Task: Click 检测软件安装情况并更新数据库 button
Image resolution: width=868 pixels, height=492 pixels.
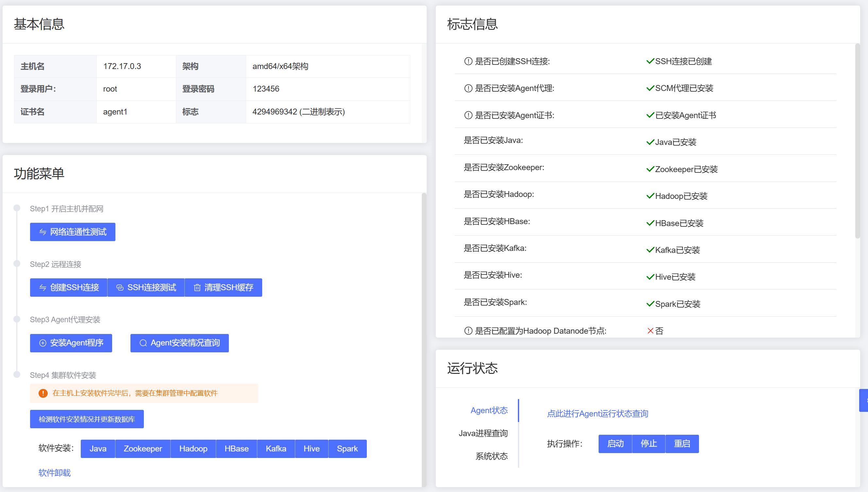Action: [87, 419]
